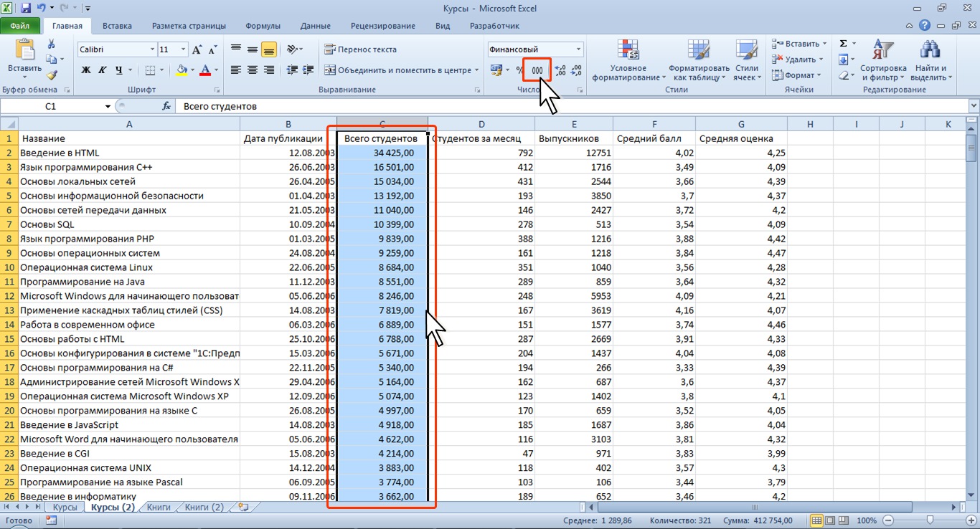Click the decrease decimal places icon
The image size is (980, 529).
click(576, 70)
